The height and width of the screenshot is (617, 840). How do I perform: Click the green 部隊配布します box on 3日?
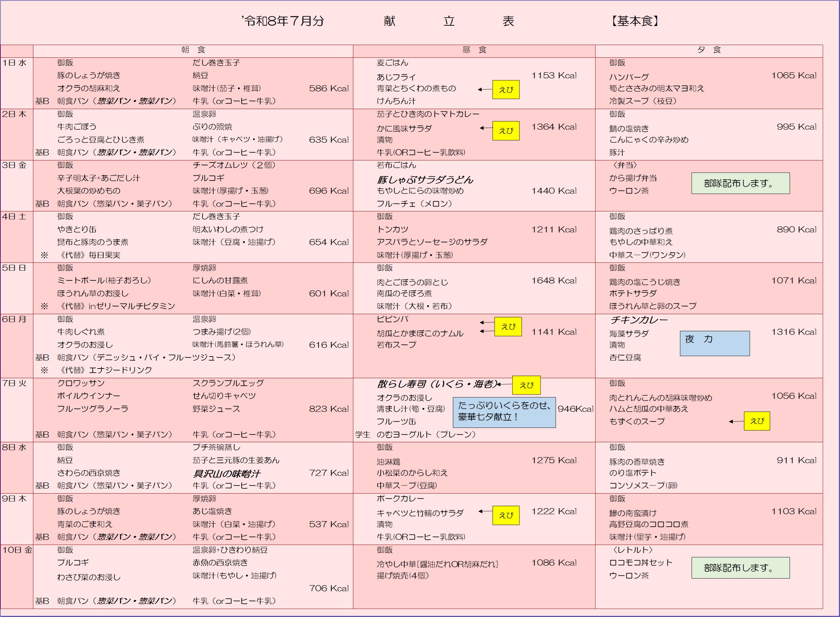click(x=740, y=183)
